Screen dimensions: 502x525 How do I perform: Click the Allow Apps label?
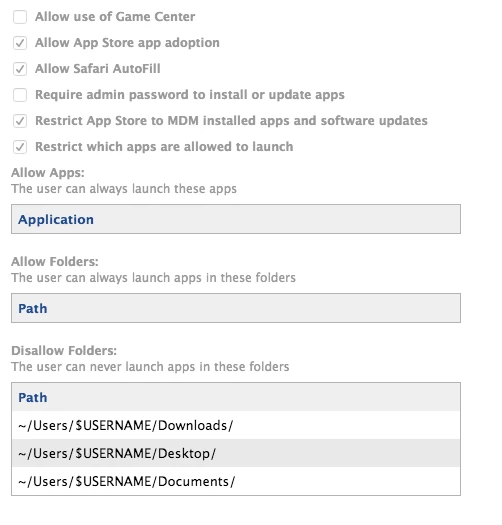tap(48, 173)
